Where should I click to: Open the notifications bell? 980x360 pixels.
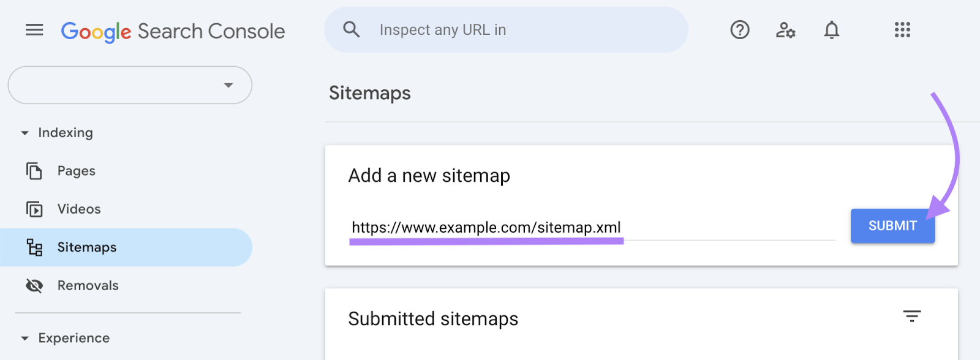(x=831, y=29)
